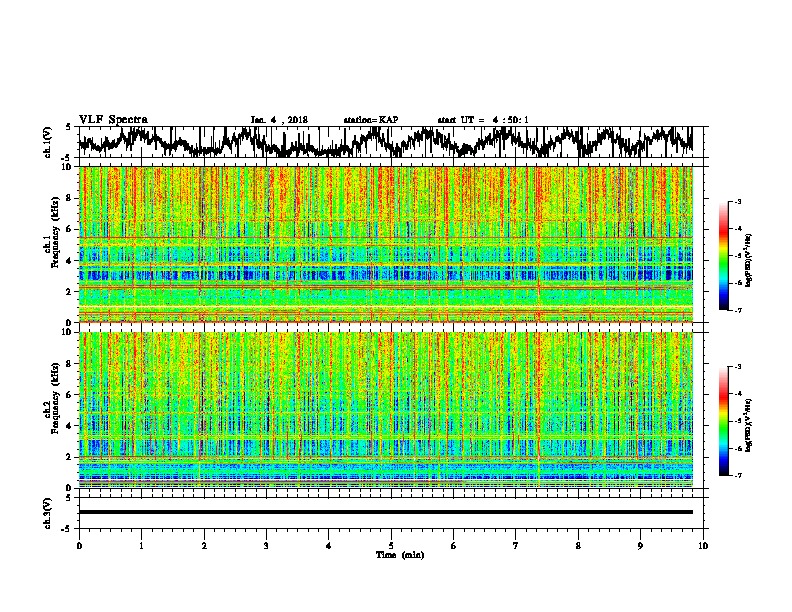
Task: Click the '5' voltage tick on ch.3 axis
Action: 68,498
